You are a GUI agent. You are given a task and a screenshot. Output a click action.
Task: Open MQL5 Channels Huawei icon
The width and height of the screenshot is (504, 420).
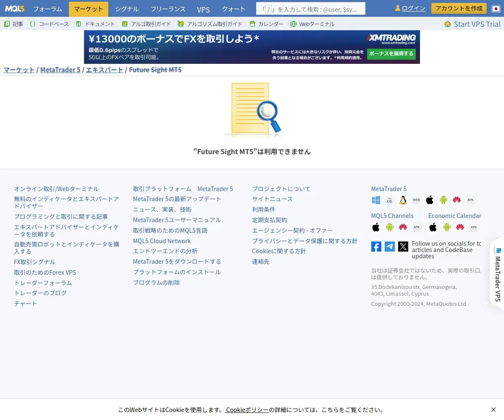pos(403,227)
